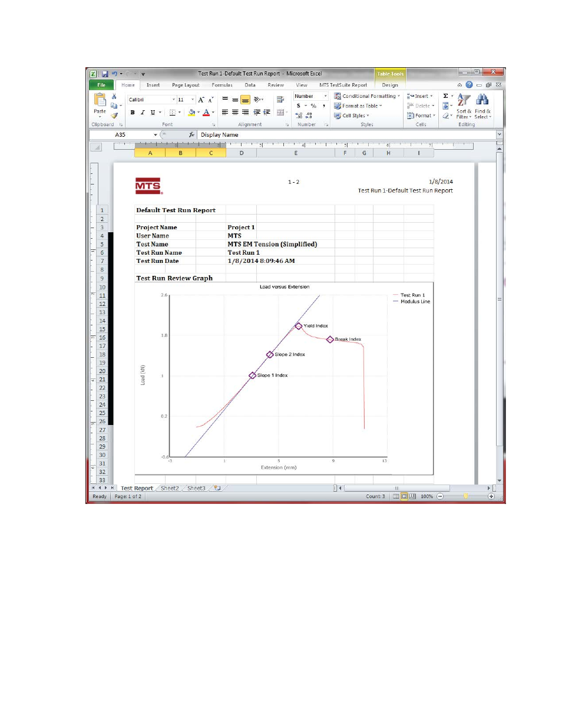Toggle Italic formatting
Viewport: 562px width, 728px height.
[x=142, y=112]
